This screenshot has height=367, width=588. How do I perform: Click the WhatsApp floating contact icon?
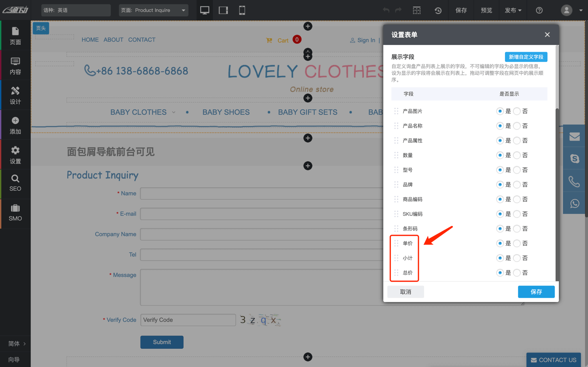tap(574, 203)
